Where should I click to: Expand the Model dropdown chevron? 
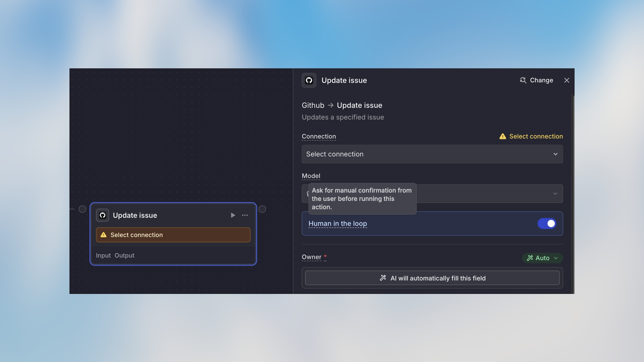click(555, 193)
